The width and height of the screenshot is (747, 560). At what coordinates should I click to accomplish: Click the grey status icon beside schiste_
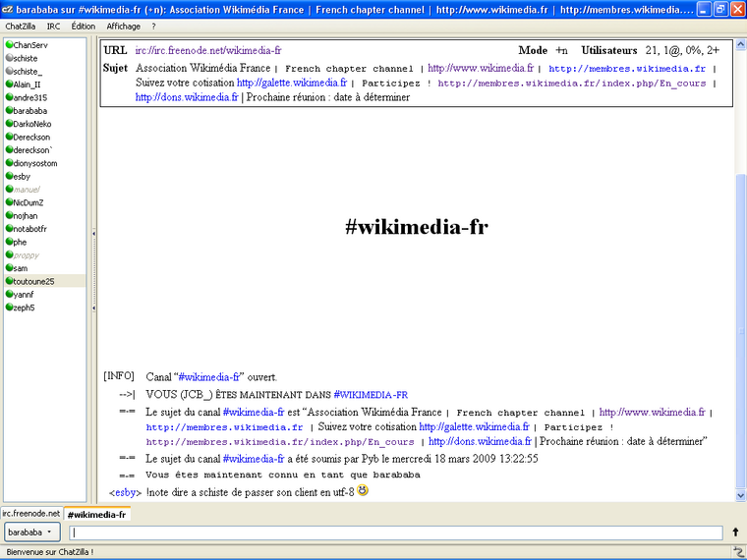pos(9,71)
